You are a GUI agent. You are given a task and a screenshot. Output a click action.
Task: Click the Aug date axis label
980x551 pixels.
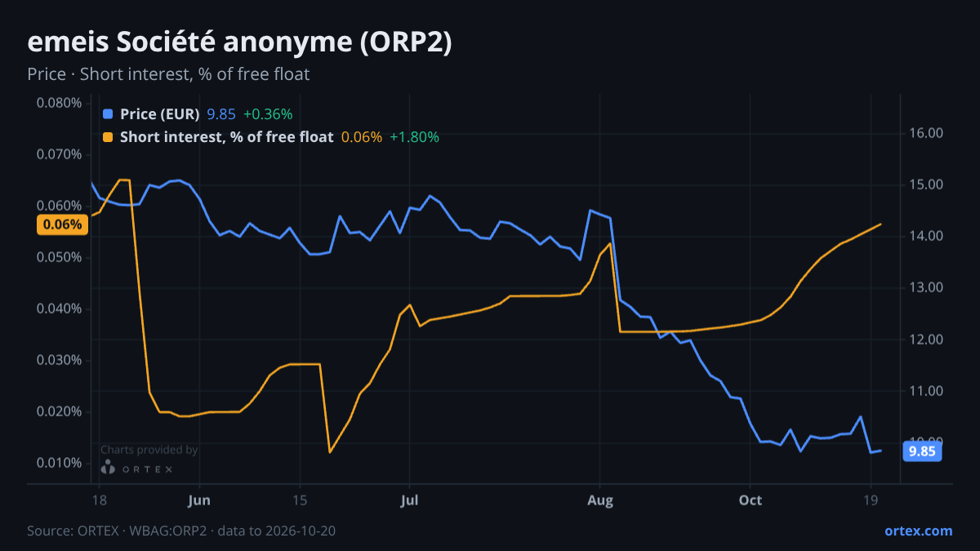click(x=599, y=500)
